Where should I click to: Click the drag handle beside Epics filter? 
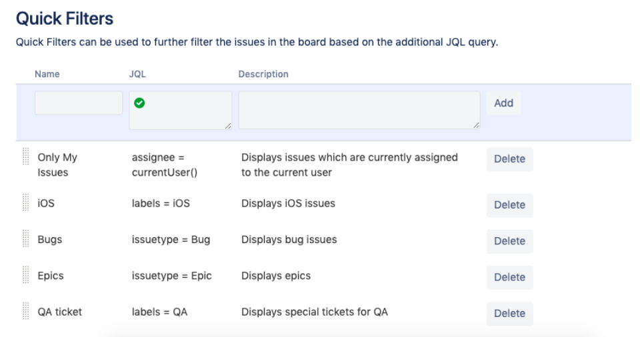[x=26, y=275]
